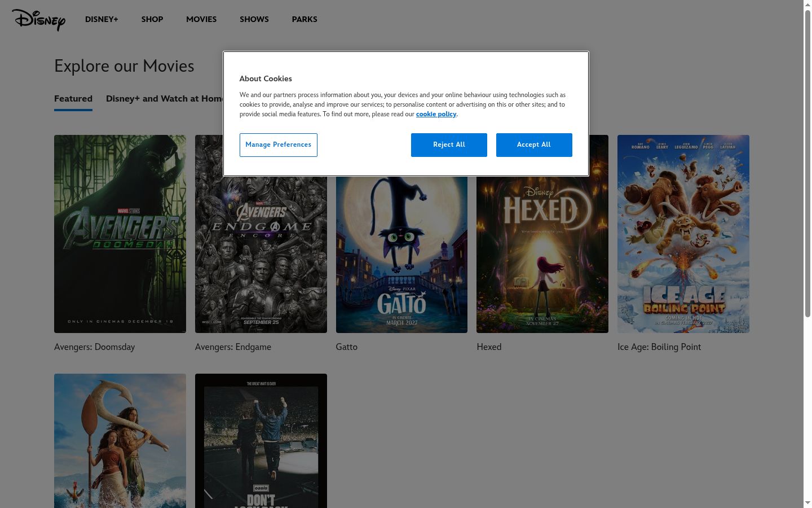Image resolution: width=812 pixels, height=508 pixels.
Task: Click Accept All cookies button
Action: [534, 145]
